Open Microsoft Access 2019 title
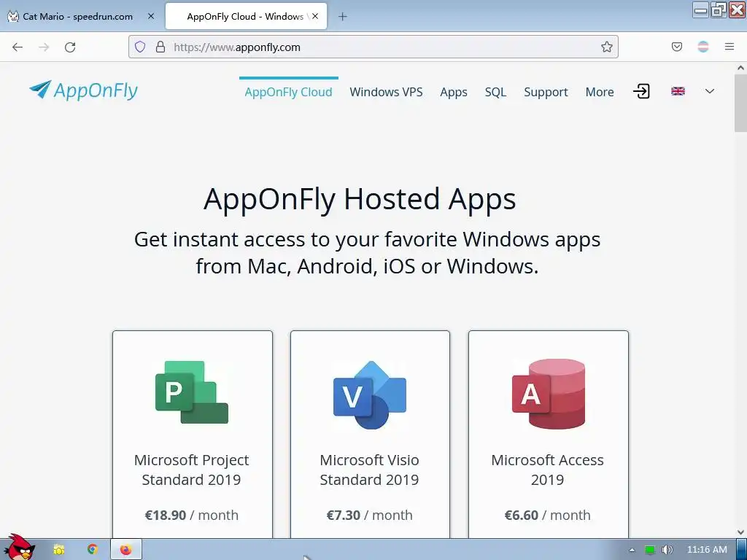 tap(547, 470)
